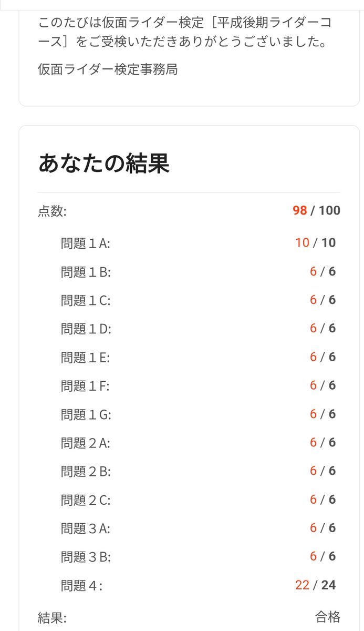
Task: Click the 問題１G label
Action: click(x=86, y=414)
